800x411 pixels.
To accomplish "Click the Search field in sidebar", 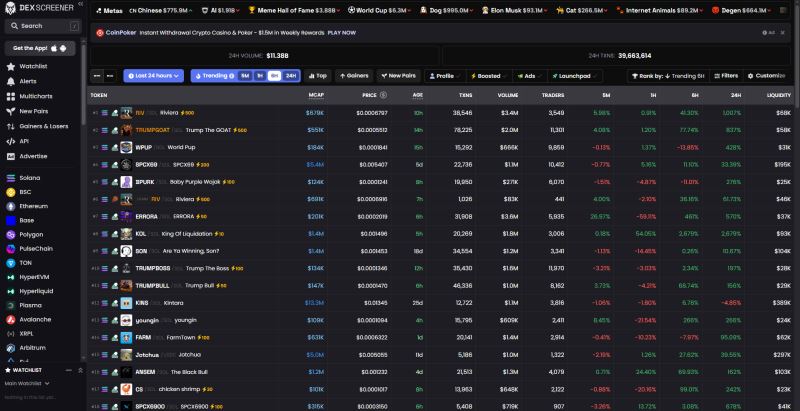I will [42, 26].
